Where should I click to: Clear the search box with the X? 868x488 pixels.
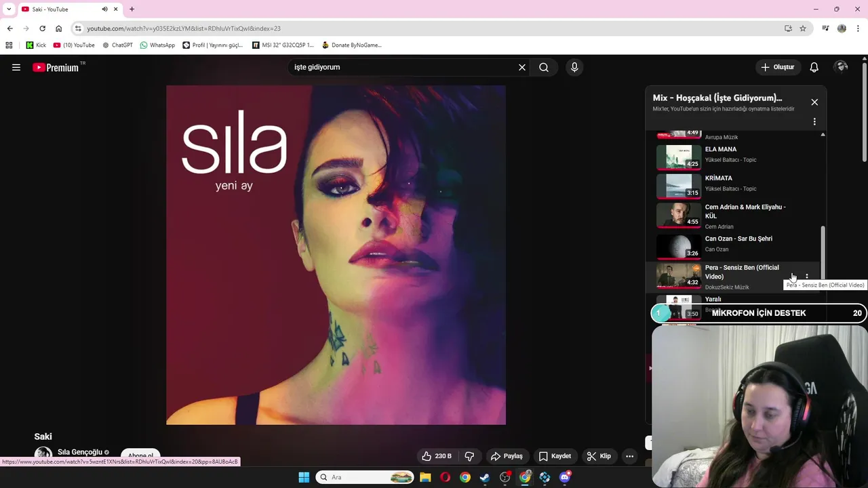(x=522, y=67)
